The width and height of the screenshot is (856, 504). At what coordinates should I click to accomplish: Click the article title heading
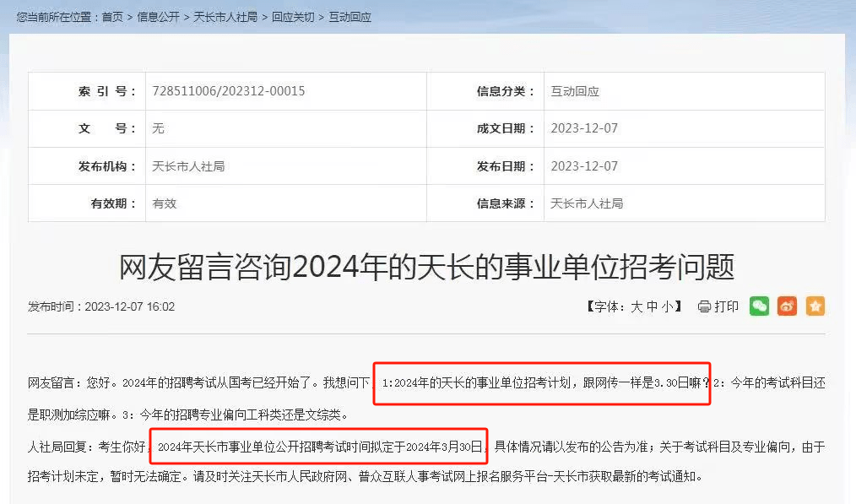click(427, 268)
